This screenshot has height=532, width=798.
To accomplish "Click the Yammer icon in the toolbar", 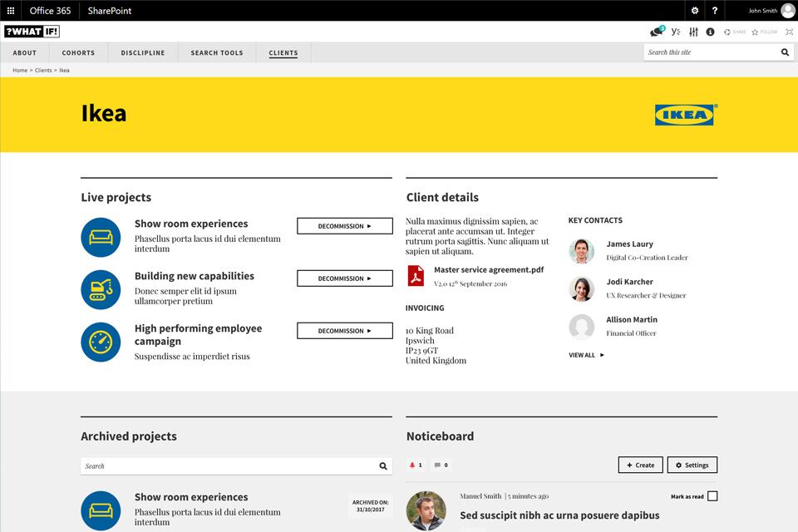I will [x=676, y=32].
